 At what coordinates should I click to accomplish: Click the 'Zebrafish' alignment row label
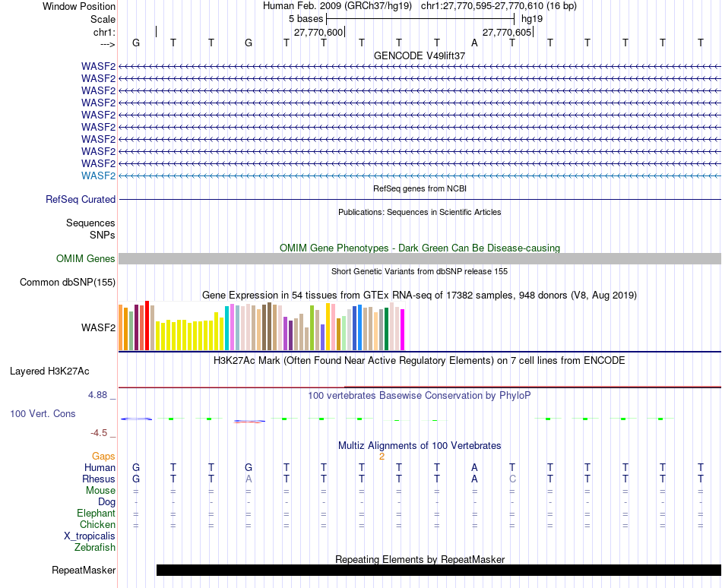95,548
